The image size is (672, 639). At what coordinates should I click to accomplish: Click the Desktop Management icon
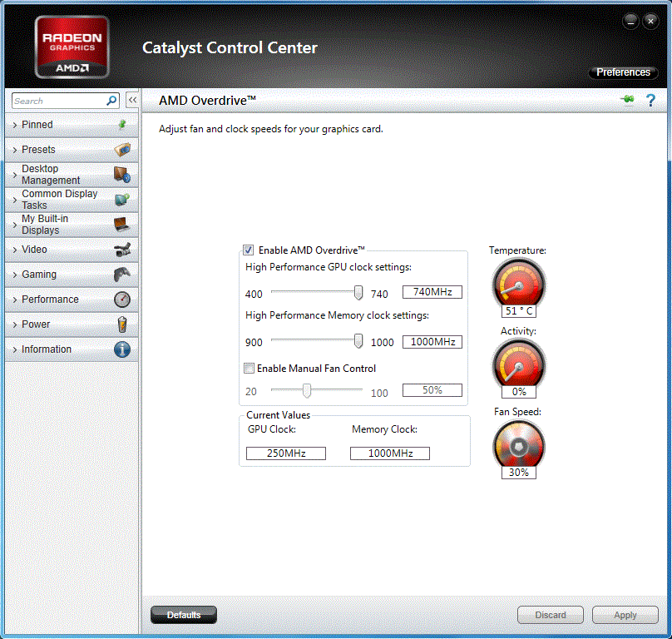point(122,175)
